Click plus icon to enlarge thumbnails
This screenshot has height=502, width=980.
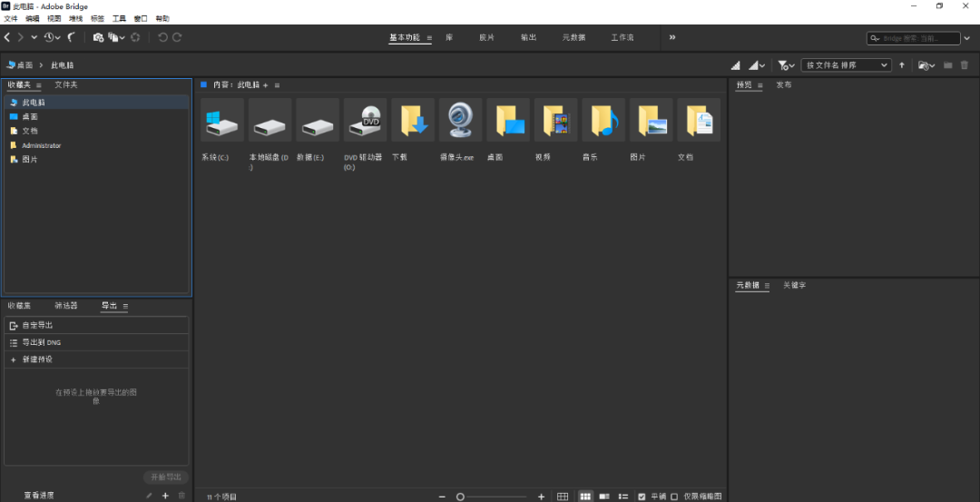[x=542, y=497]
